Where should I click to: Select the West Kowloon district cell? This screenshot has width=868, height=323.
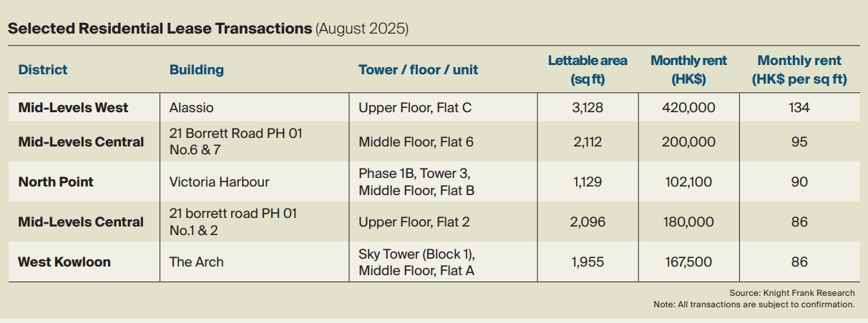pos(64,262)
